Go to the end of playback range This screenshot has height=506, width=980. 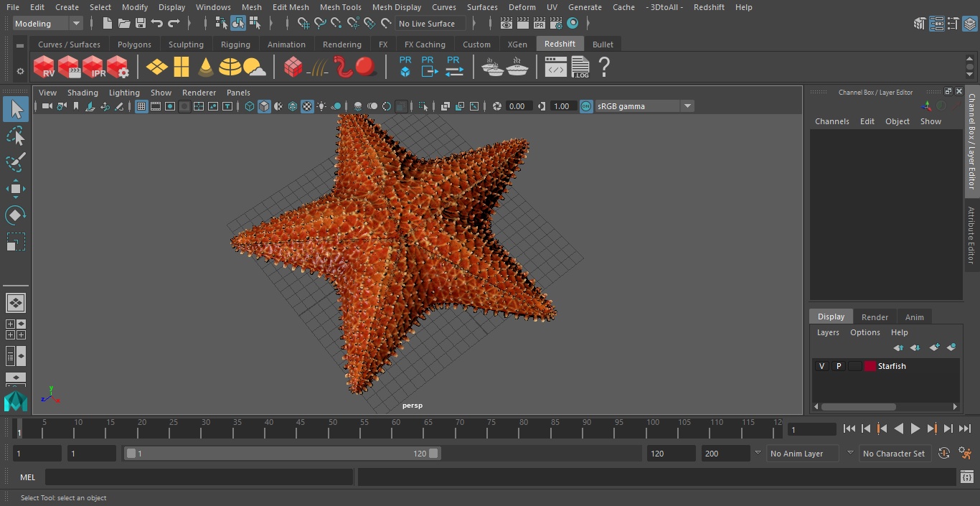(965, 428)
